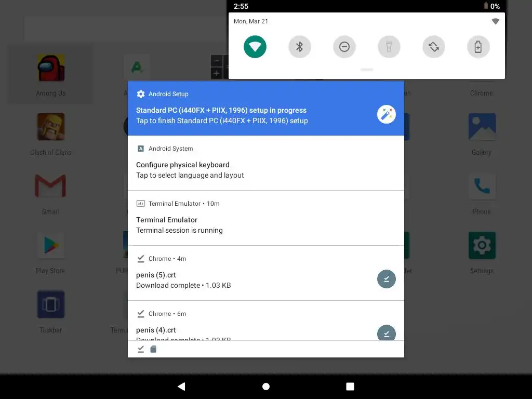Click download-complete badge for penis (4).crt
532x399 pixels.
(387, 333)
